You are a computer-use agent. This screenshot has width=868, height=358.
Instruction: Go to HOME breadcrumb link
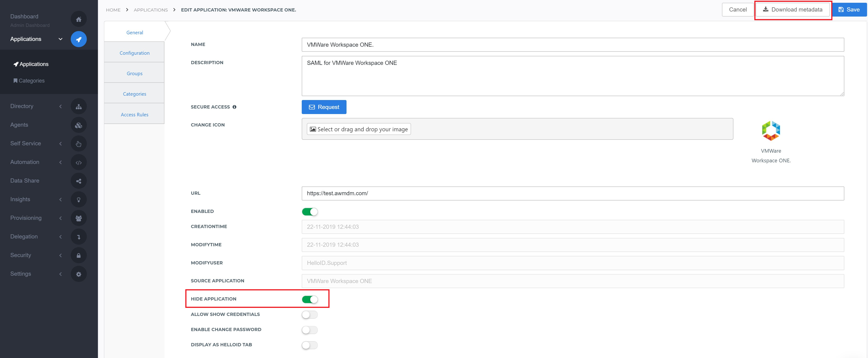coord(113,10)
